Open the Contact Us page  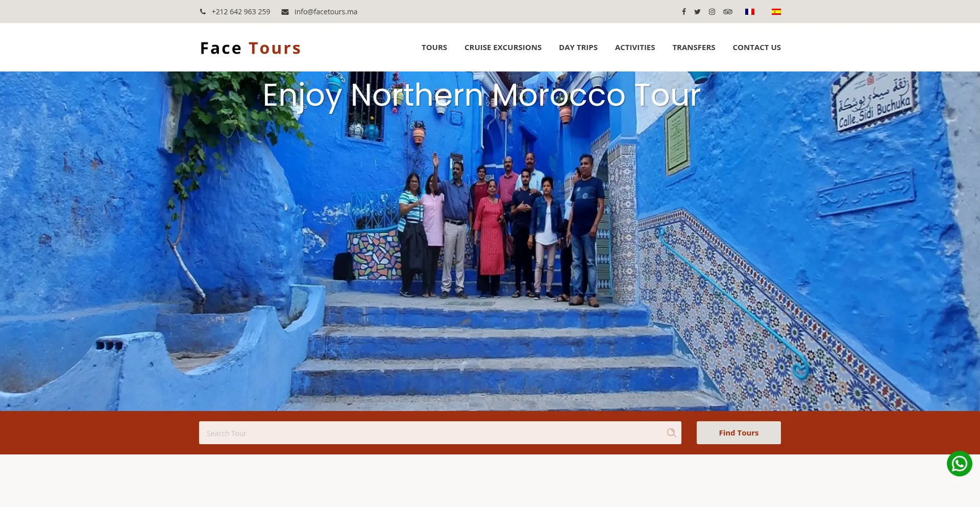(x=756, y=47)
